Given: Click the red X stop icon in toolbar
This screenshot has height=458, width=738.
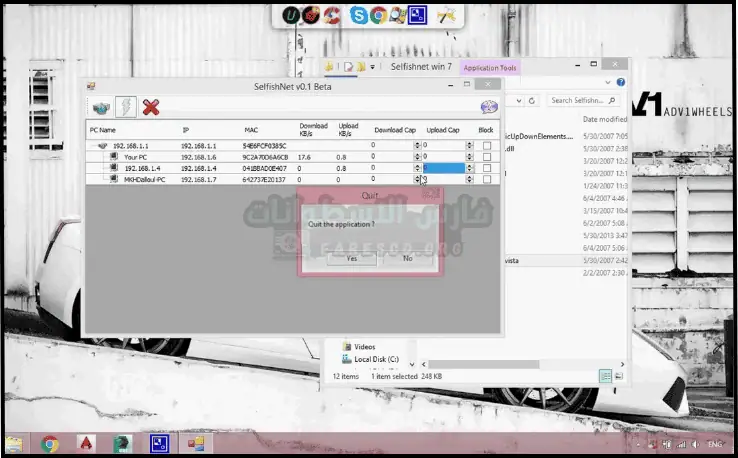Looking at the screenshot, I should click(x=151, y=107).
